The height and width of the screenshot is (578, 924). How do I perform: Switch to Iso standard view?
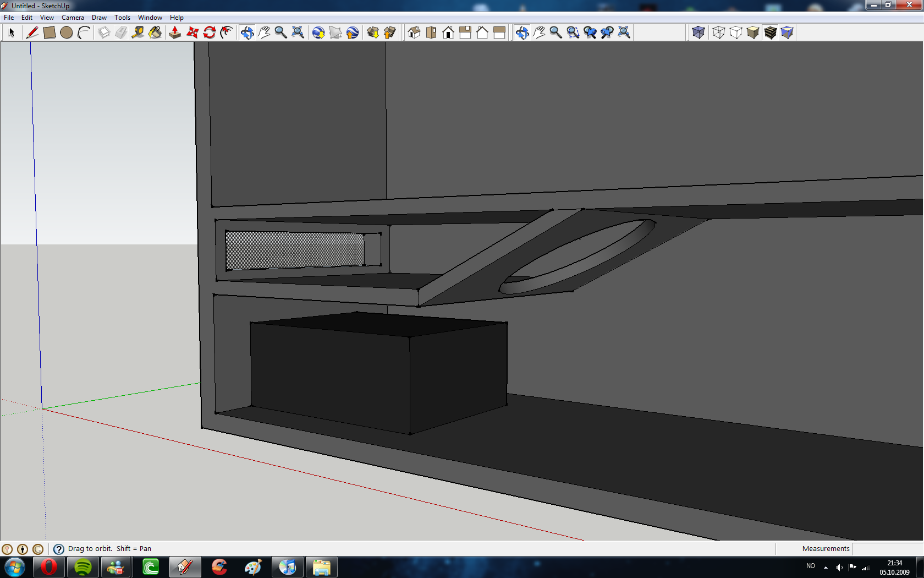click(414, 32)
